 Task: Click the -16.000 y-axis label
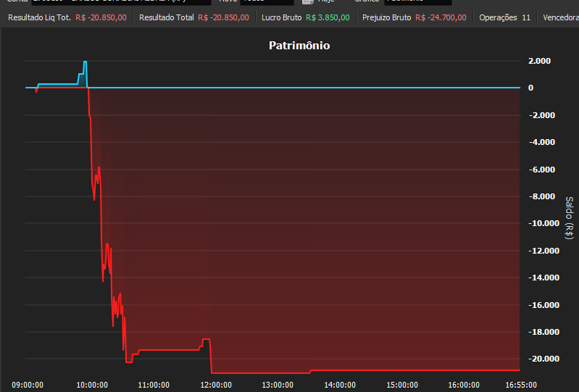click(544, 305)
